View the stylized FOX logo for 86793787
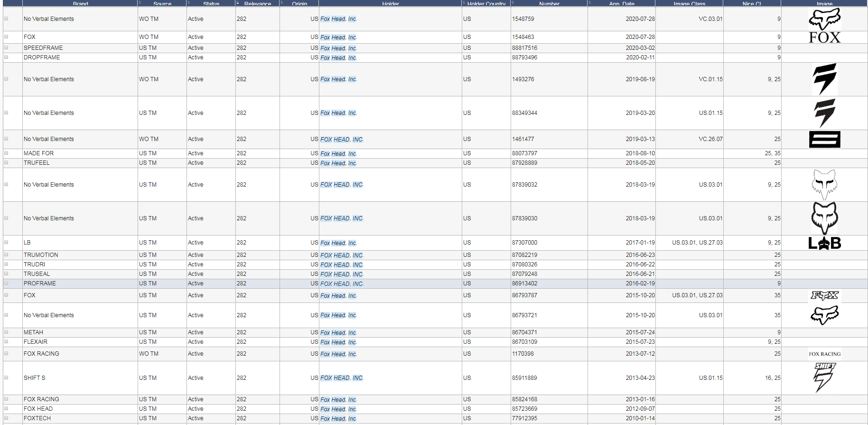The width and height of the screenshot is (868, 425). (824, 295)
